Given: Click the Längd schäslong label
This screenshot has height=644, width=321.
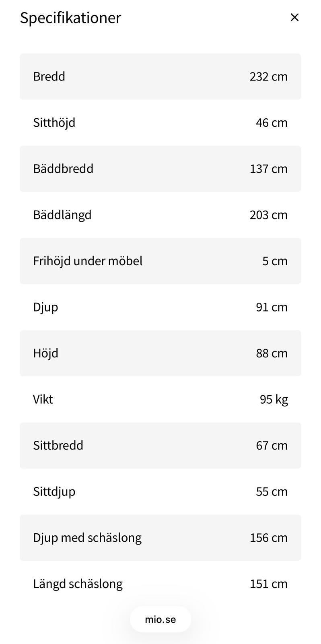Looking at the screenshot, I should click(x=78, y=584).
